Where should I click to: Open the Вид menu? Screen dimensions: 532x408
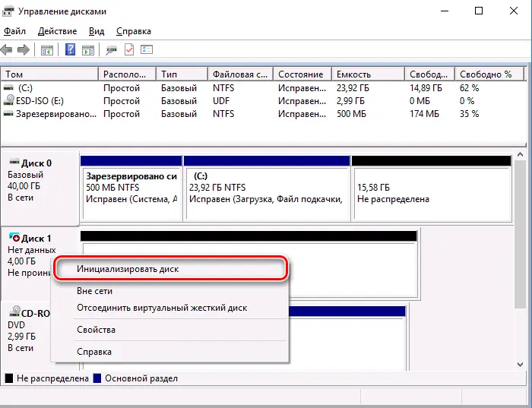pos(97,31)
